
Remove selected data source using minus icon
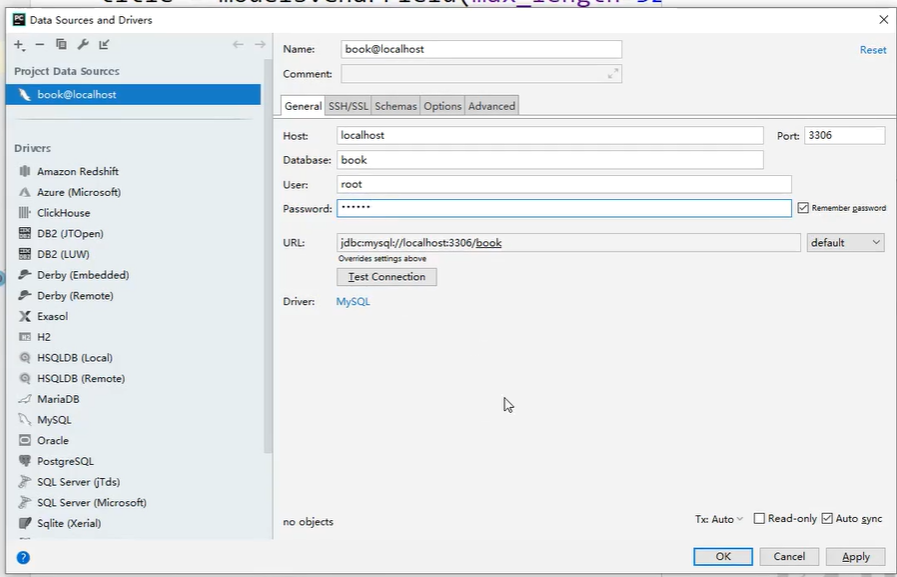point(39,44)
